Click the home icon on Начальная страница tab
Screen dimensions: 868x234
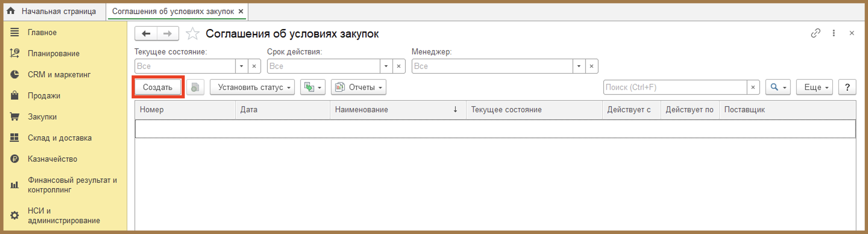pyautogui.click(x=11, y=11)
